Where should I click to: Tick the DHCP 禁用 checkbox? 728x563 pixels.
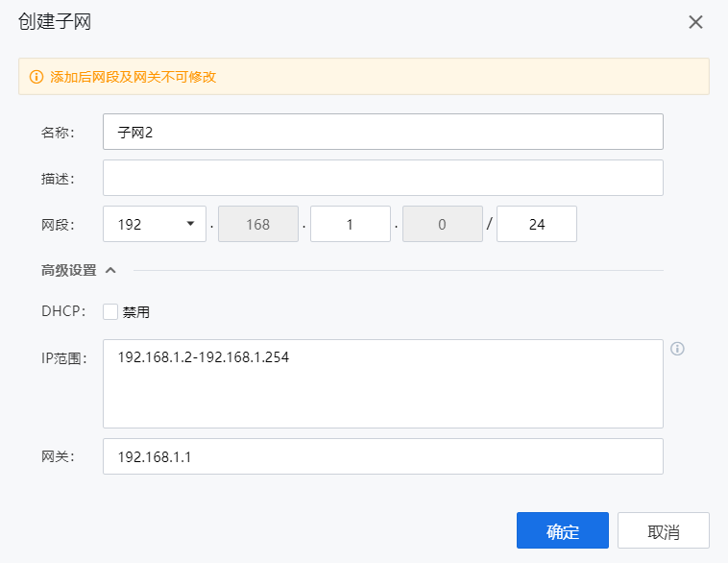[x=110, y=311]
